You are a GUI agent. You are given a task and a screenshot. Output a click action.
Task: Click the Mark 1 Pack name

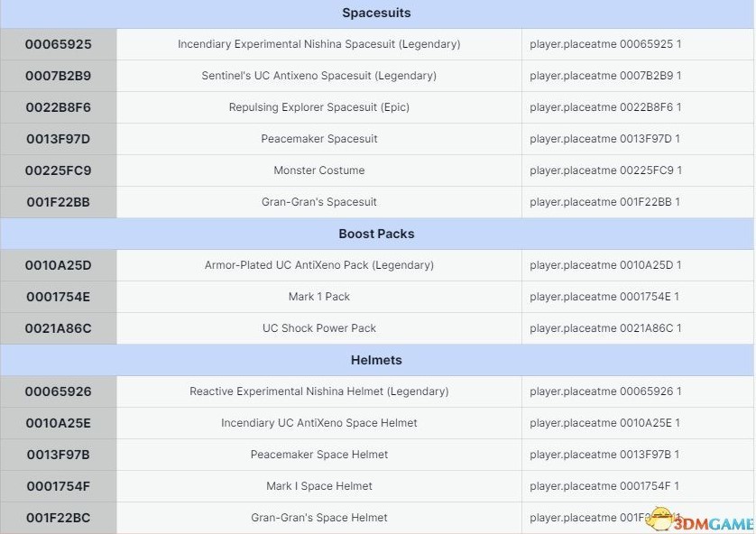point(319,297)
